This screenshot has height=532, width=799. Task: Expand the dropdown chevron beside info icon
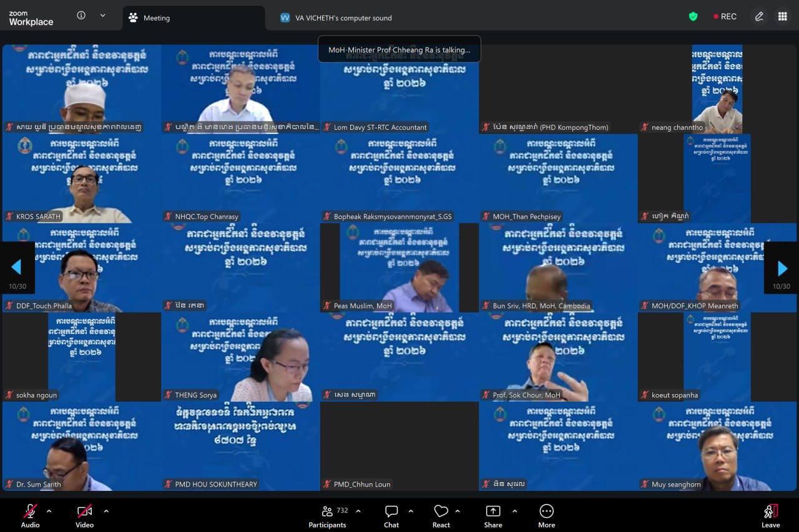103,16
